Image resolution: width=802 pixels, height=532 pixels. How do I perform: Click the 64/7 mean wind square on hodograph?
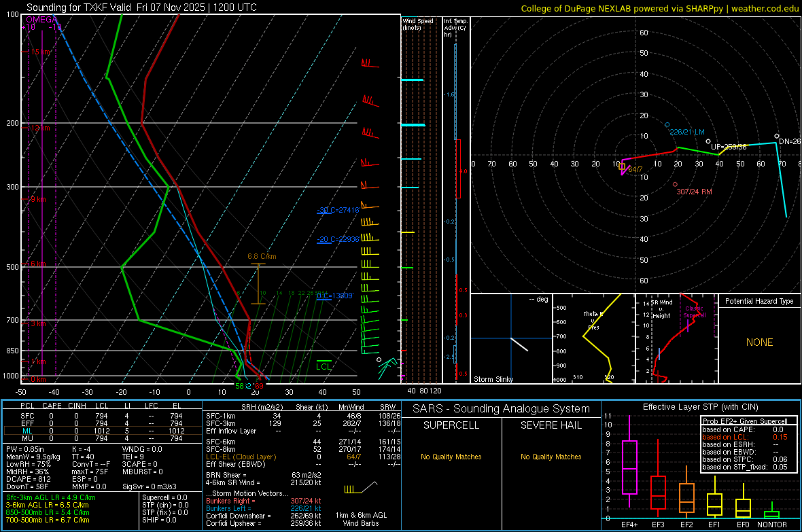point(622,166)
